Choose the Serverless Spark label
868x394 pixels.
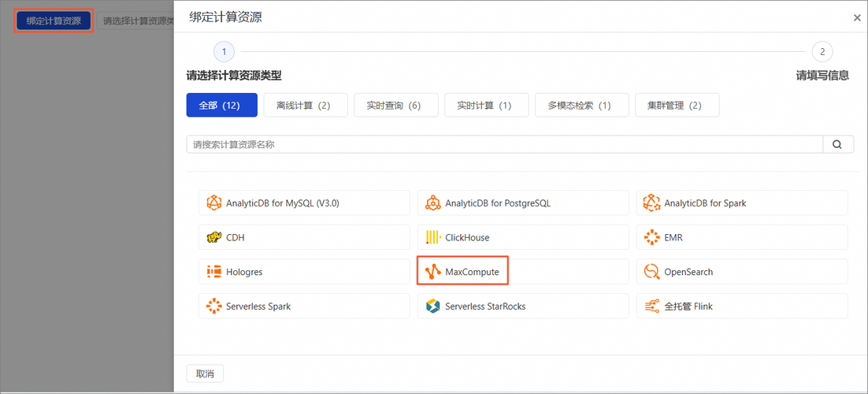258,307
